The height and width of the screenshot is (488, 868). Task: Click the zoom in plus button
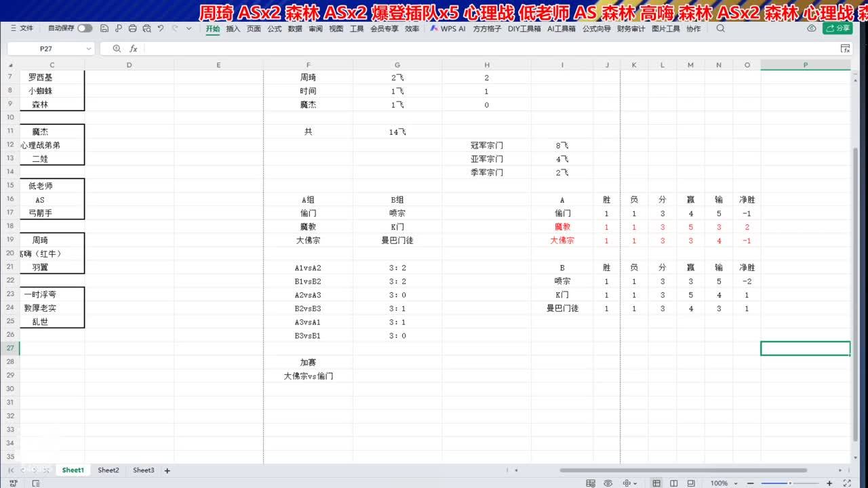[x=831, y=483]
